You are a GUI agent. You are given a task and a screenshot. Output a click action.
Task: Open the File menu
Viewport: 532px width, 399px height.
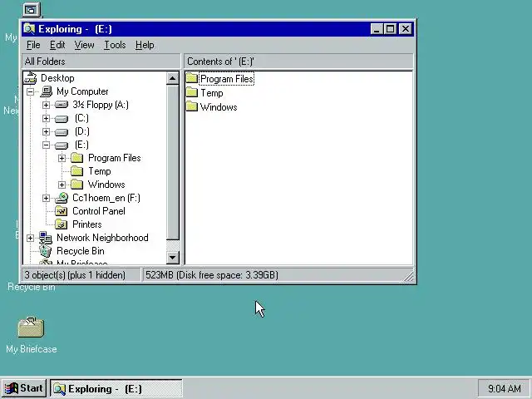pos(33,45)
